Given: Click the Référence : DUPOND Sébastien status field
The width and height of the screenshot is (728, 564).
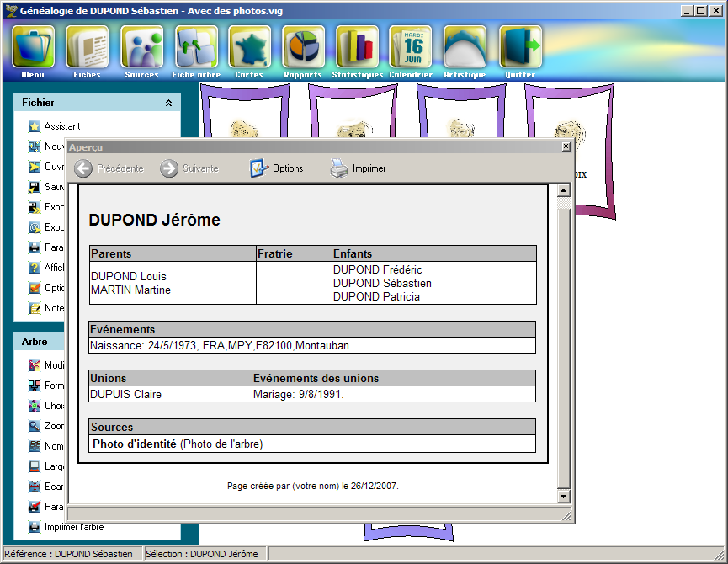Looking at the screenshot, I should tap(73, 554).
